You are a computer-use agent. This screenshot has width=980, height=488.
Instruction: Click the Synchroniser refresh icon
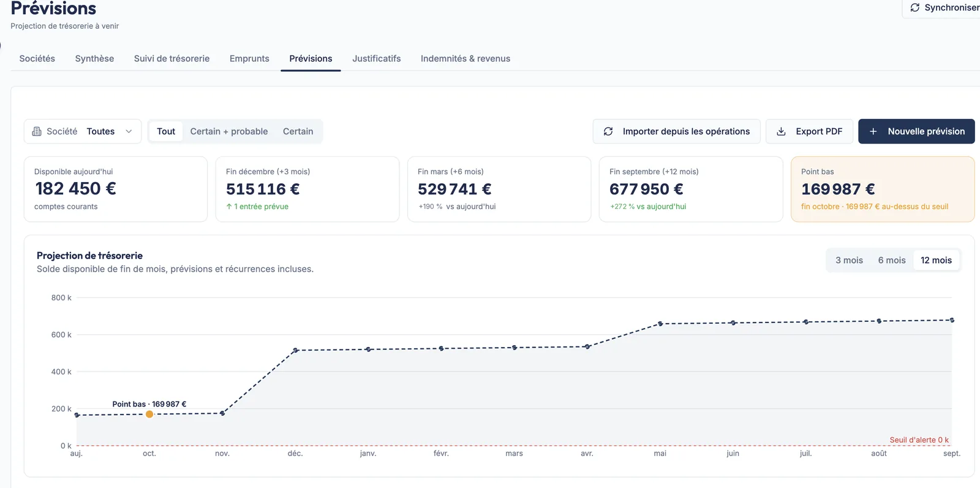[915, 8]
